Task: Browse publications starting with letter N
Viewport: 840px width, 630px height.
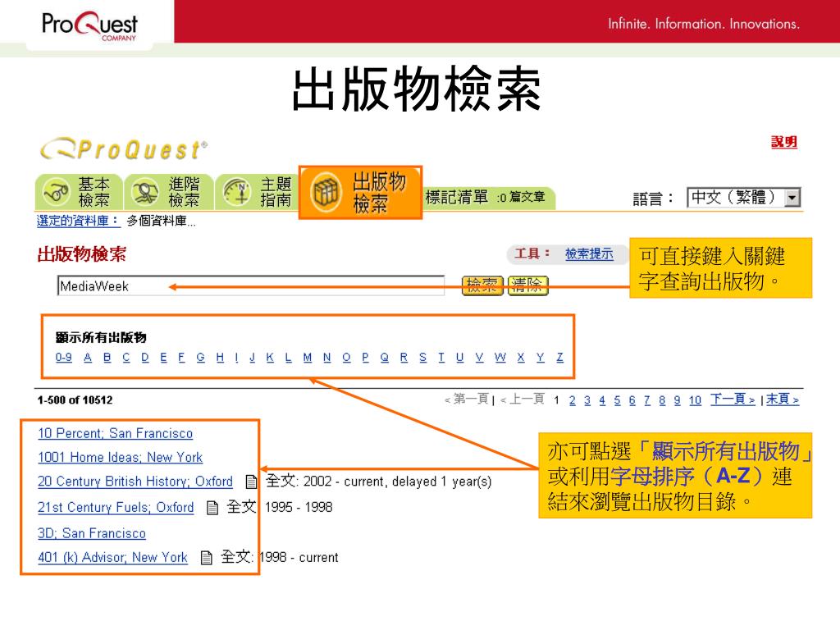Action: (x=326, y=358)
